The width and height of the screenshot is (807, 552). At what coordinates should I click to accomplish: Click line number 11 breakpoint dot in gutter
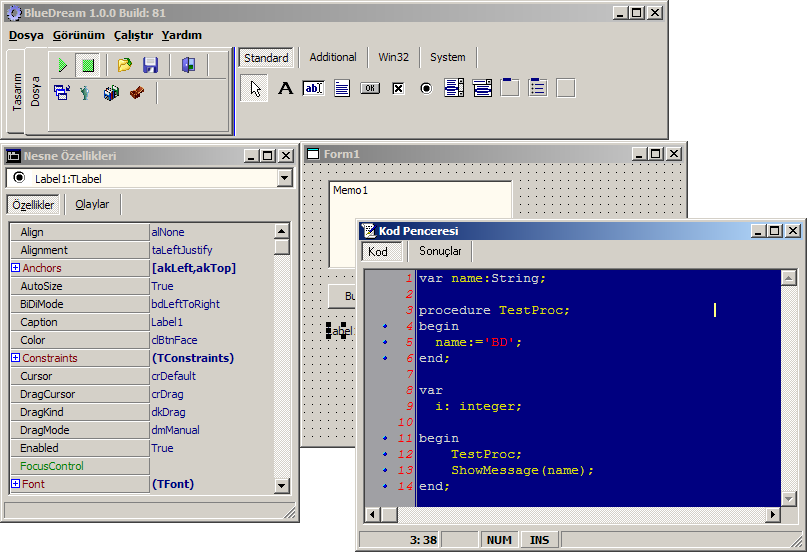385,438
